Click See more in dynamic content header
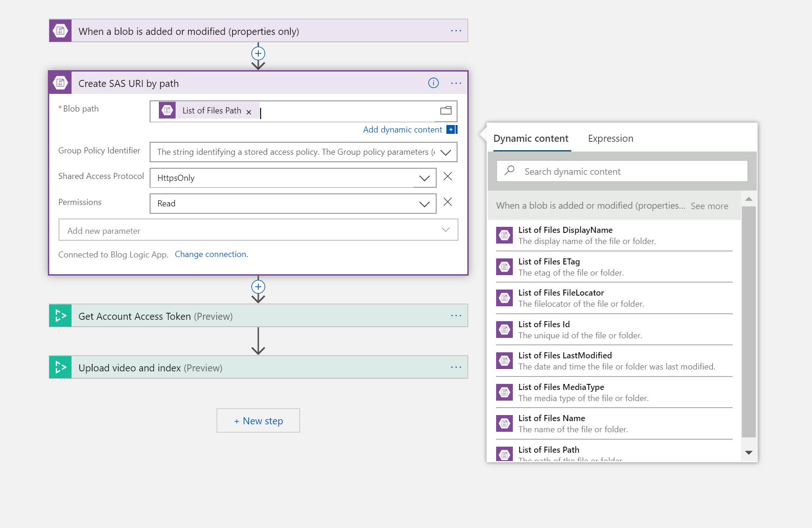Viewport: 812px width, 528px height. [x=709, y=206]
